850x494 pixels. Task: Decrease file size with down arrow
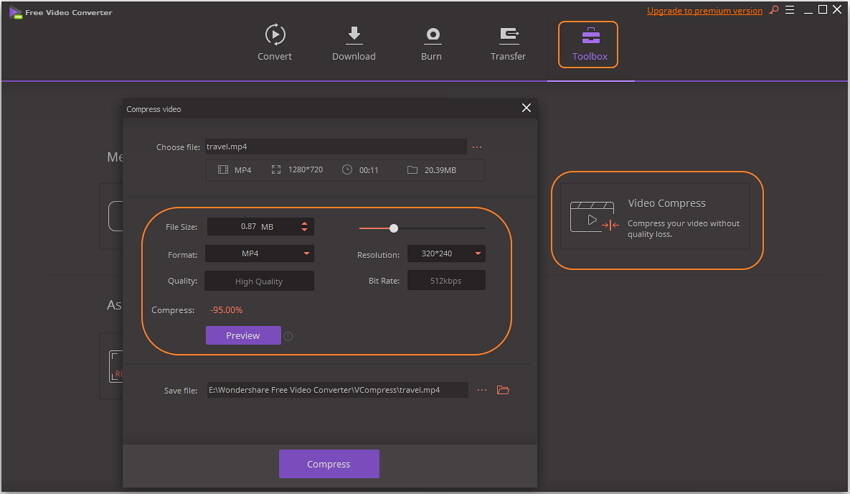305,230
